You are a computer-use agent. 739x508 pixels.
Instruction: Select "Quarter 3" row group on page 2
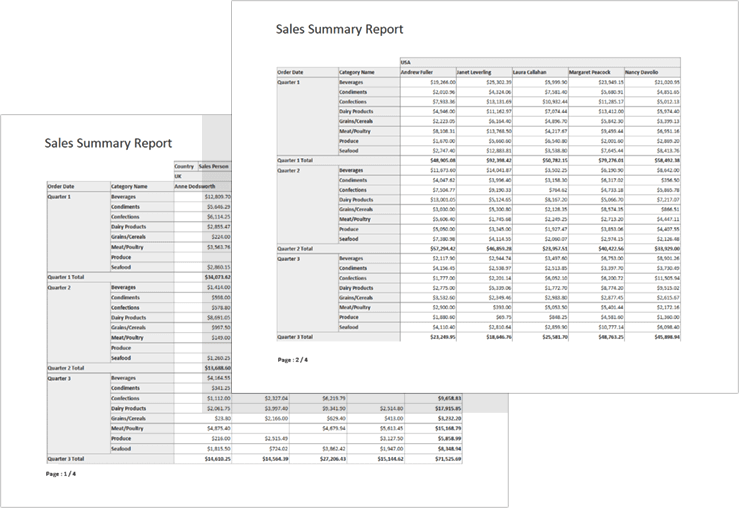[307, 293]
